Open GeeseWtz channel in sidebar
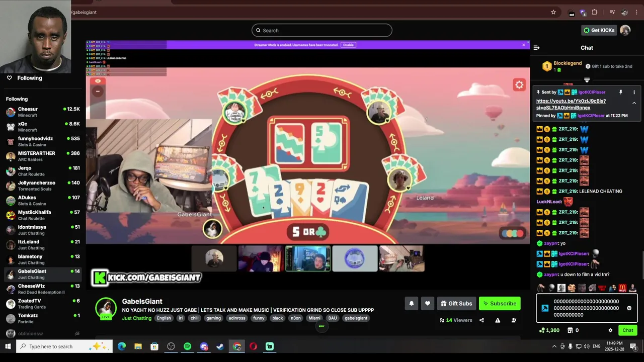Viewport: 644px width, 362px height. 43,289
